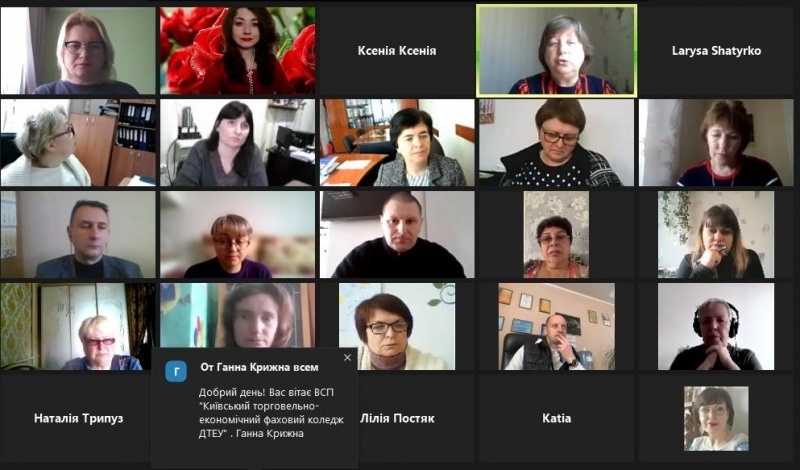
Task: Select the Larysa Shatyrko participant tile
Action: [716, 51]
